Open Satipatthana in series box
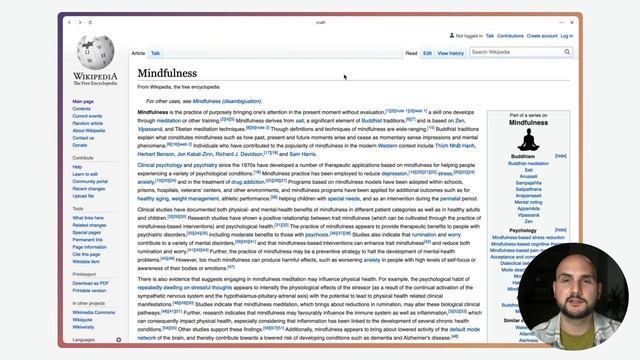This screenshot has width=640, height=360. (528, 189)
